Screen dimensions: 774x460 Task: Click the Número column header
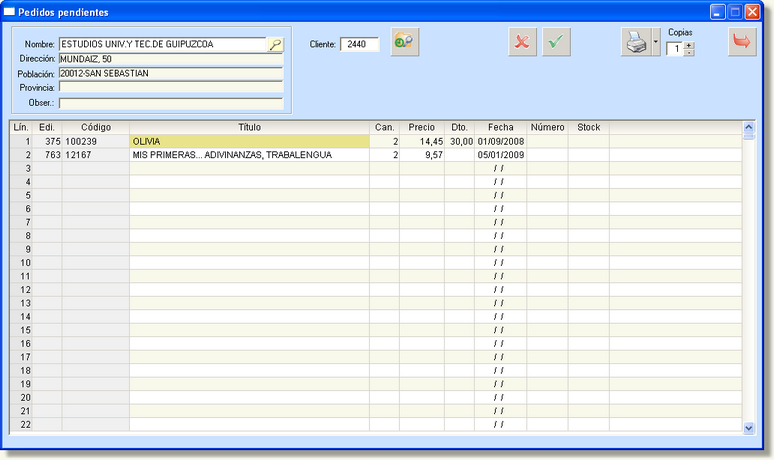coord(547,127)
